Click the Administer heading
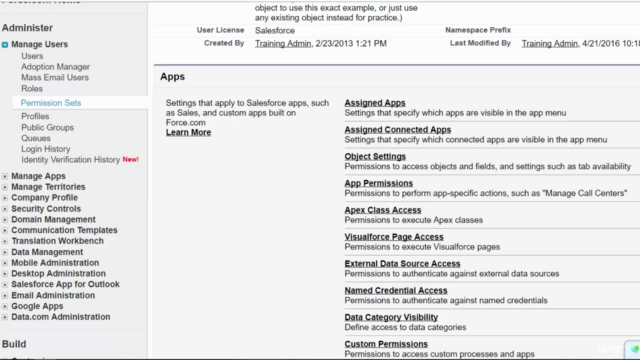Viewport: 640px width, 360px height. 27,28
